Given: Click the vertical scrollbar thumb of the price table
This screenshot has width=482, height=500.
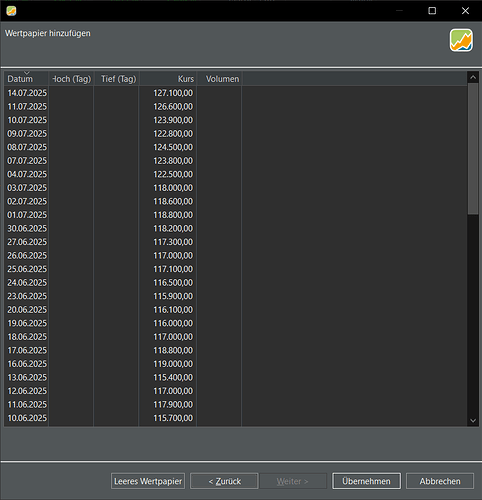Looking at the screenshot, I should pos(473,149).
